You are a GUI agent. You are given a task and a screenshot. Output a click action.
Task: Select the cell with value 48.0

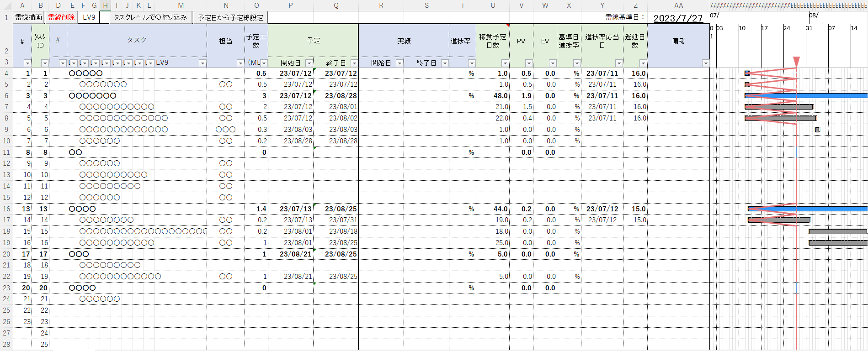493,96
